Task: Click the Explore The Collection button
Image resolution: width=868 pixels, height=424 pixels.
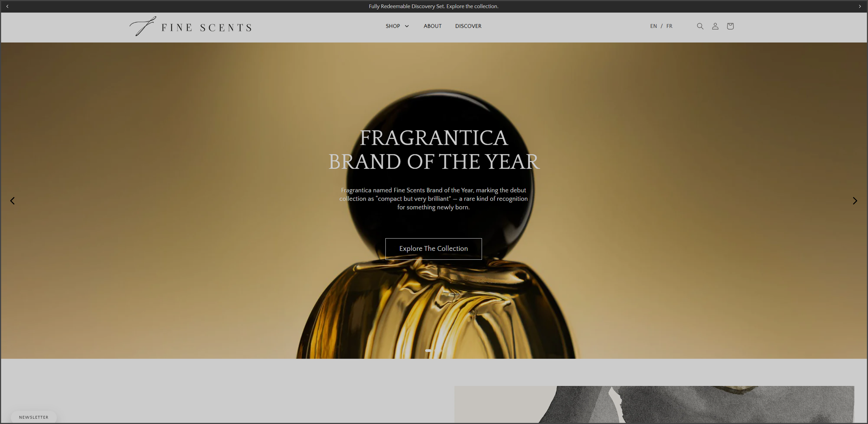Action: [x=433, y=248]
